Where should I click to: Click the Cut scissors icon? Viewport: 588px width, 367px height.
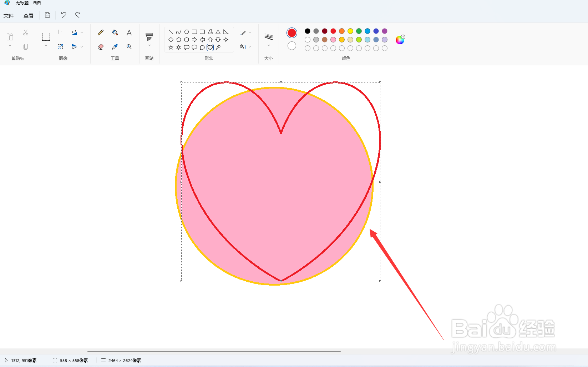(26, 32)
